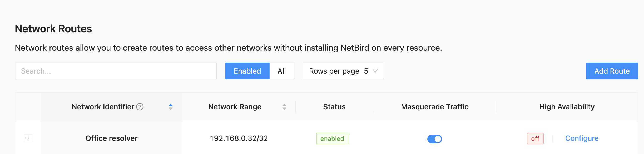Image resolution: width=644 pixels, height=154 pixels.
Task: Expand the Office resolver row
Action: 28,138
